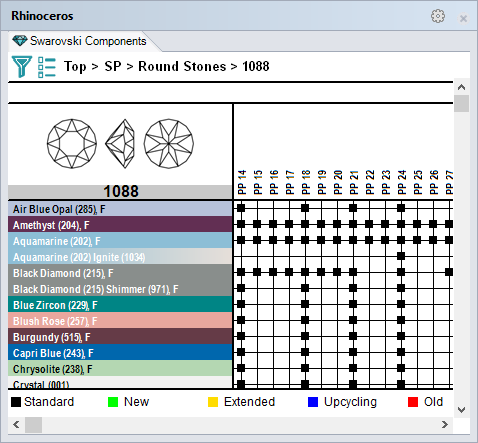Select Air Blue Opal PP 14 cell
This screenshot has width=478, height=443.
[241, 208]
